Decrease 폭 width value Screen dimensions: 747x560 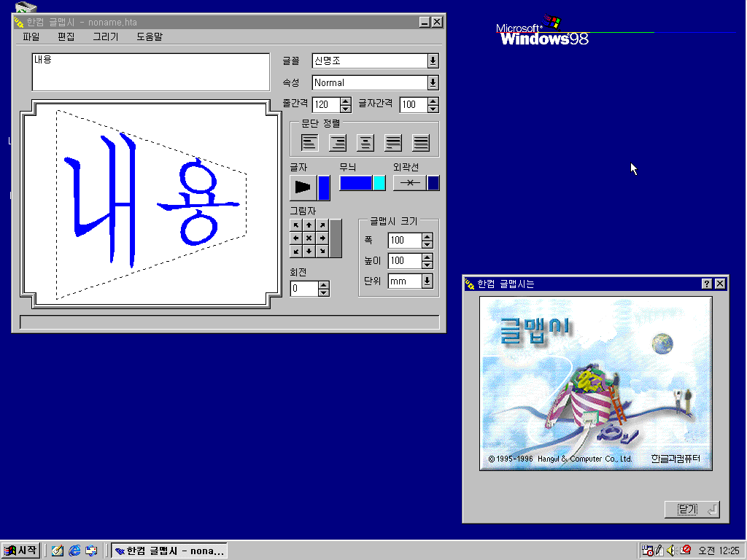tap(427, 244)
